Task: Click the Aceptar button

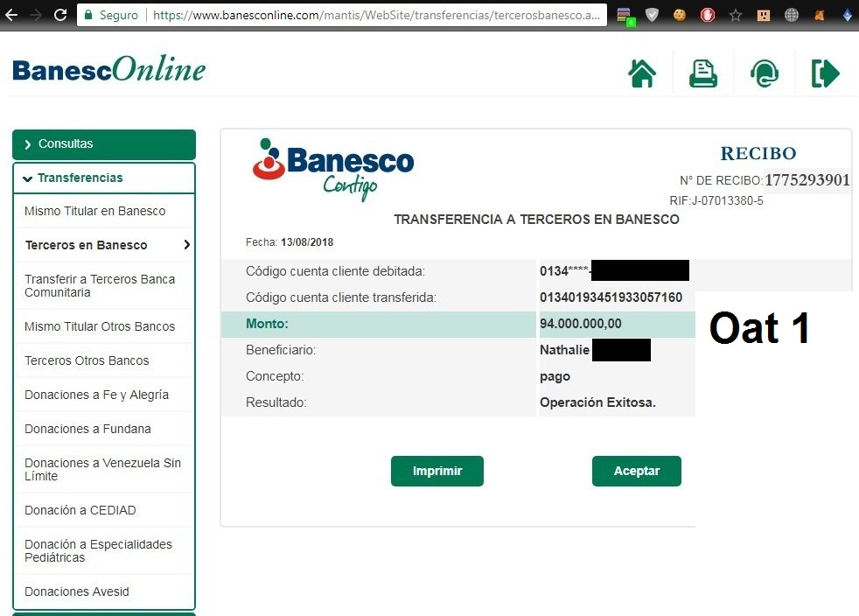Action: click(x=637, y=471)
